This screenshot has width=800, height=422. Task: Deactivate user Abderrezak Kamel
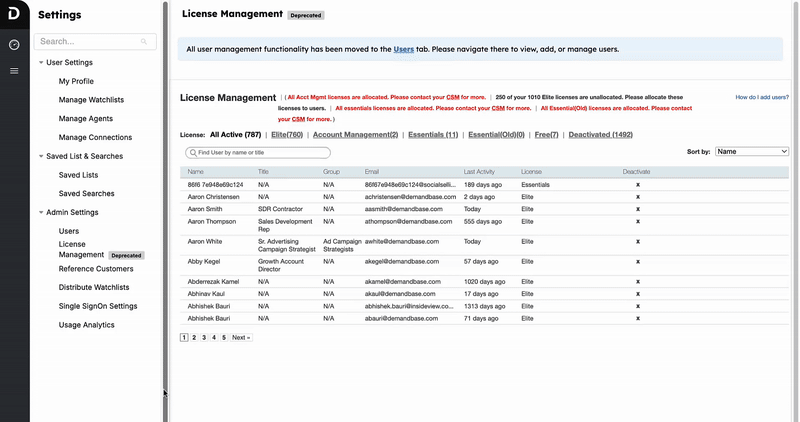click(x=638, y=282)
